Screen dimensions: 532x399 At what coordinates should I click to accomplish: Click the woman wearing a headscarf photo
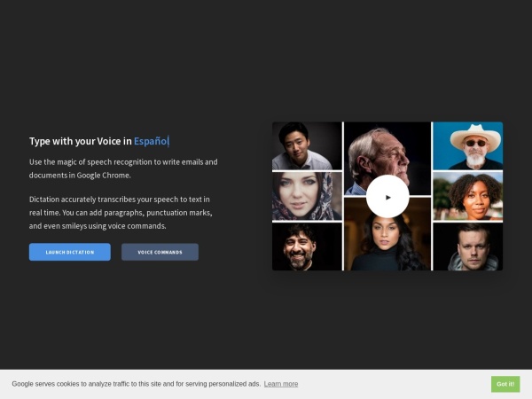click(307, 196)
